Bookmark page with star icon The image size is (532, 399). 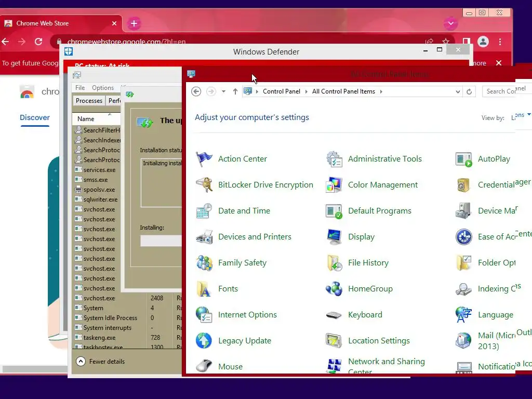point(446,41)
